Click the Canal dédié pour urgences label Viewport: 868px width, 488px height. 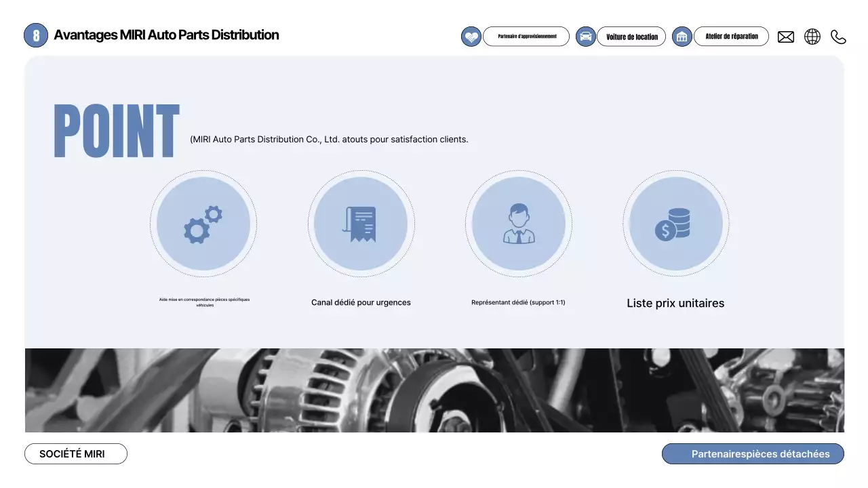point(361,302)
